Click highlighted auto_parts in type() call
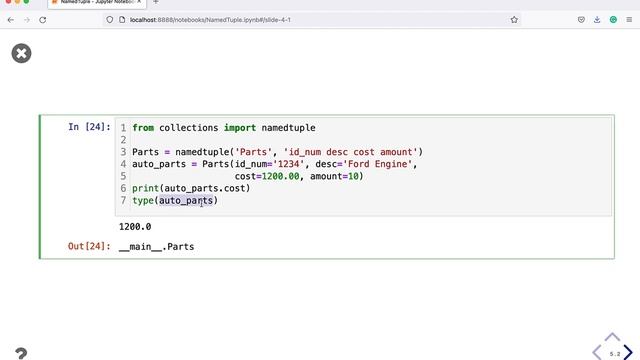Screen dimensions: 640x360 point(186,200)
